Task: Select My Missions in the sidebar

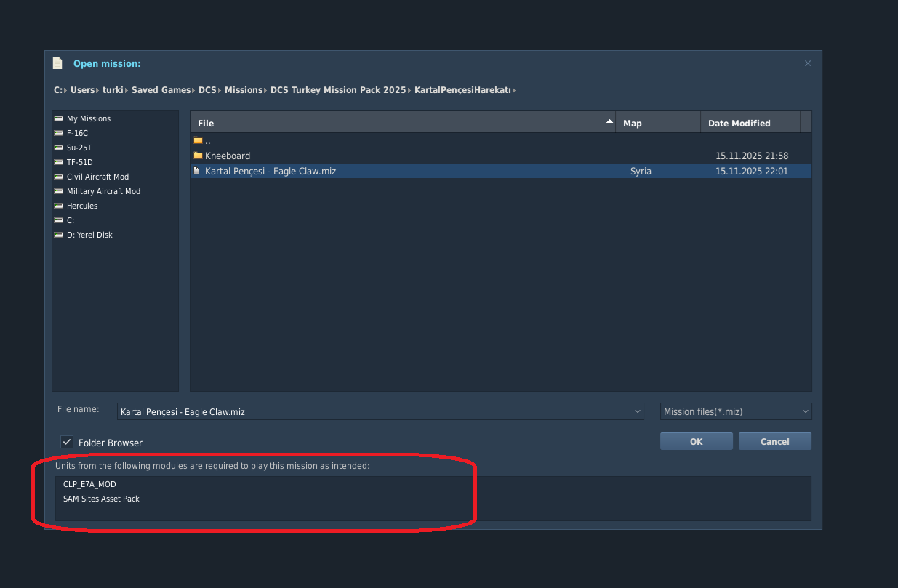Action: (x=89, y=118)
